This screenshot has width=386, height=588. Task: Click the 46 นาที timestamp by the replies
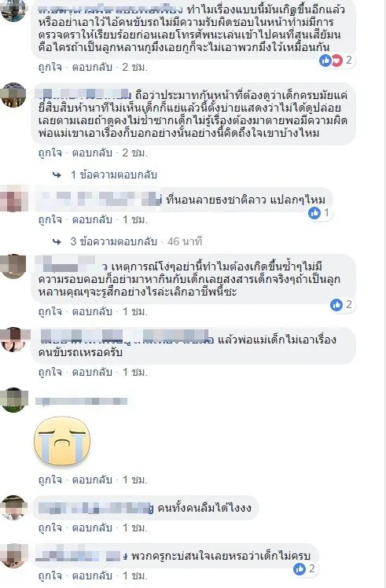185,241
